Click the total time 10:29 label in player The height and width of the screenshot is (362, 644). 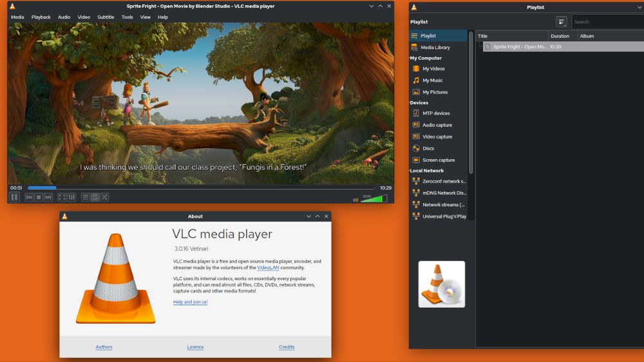[x=386, y=188]
